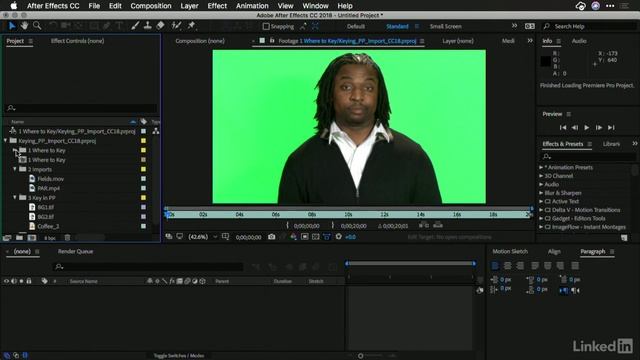Viewport: 640px width, 360px height.
Task: Toggle the Comp Button in timeline panel
Action: (480, 290)
